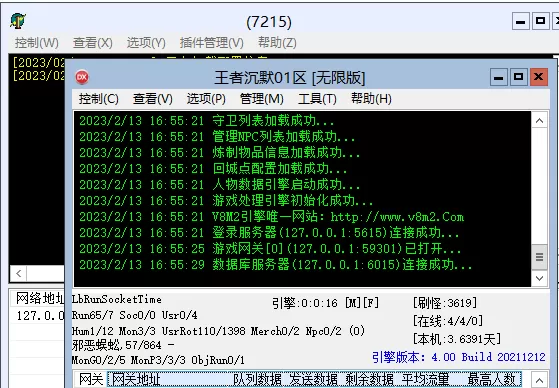Click log line 管理NPC列表加载成功
Screen dimensions: 559x388
pyautogui.click(x=217, y=137)
